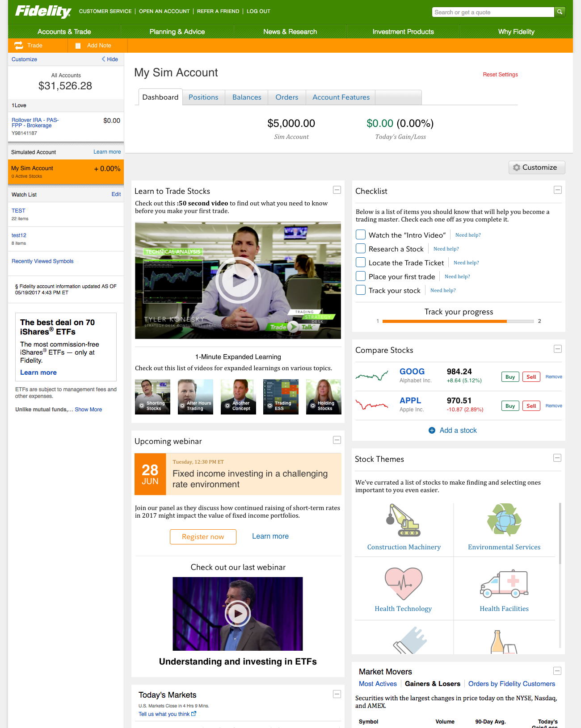Click the plus icon beside Add a stock
Screen dimensions: 581x728
[x=432, y=431]
